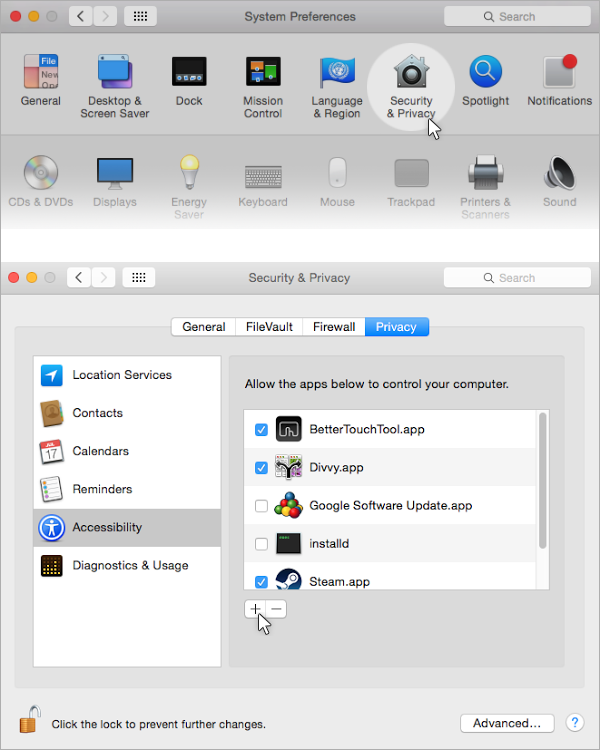Open help with the question mark button

tap(575, 723)
